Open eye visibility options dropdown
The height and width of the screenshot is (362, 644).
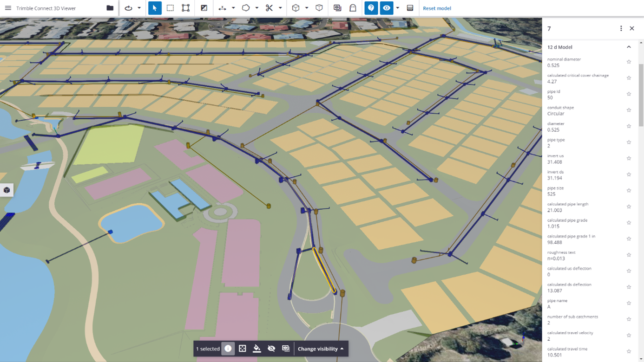pos(398,8)
